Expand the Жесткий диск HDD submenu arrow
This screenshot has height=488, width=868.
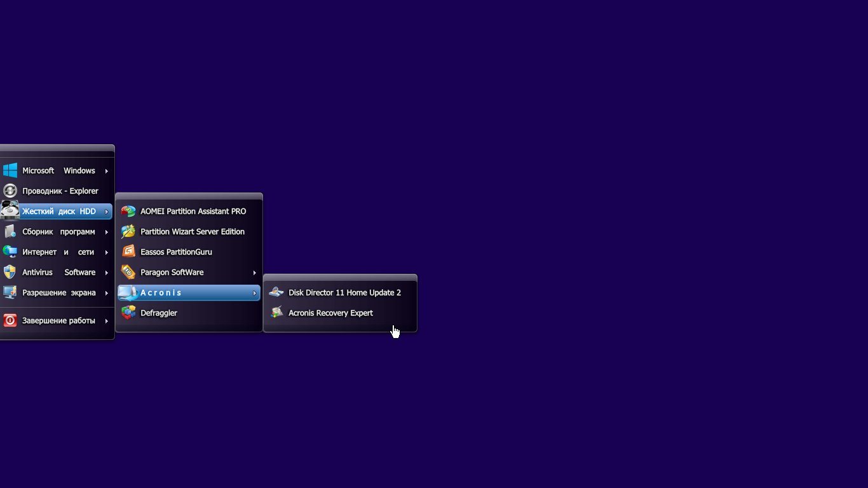tap(107, 212)
